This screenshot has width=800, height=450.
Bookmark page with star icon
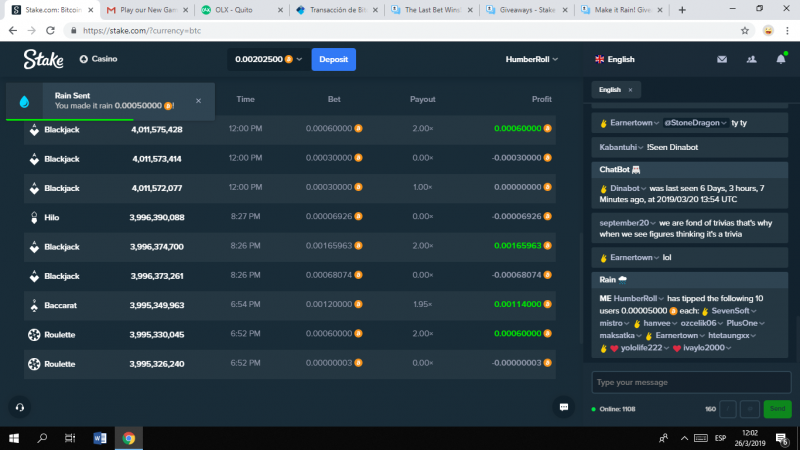coord(745,31)
